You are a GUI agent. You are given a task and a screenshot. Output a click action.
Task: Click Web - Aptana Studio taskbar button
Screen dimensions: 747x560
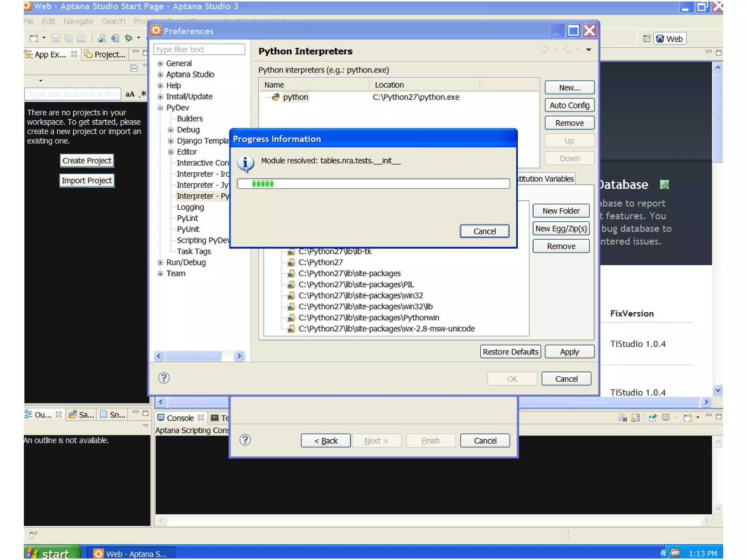(132, 553)
